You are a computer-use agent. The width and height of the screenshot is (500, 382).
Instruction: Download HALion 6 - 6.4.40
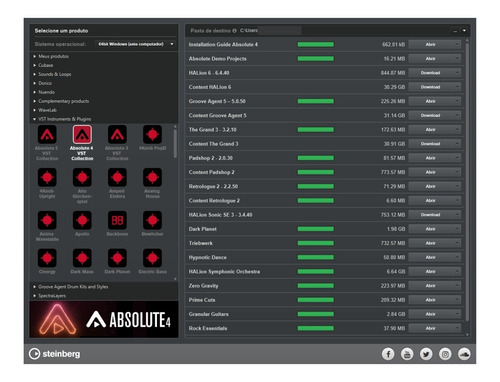(x=431, y=73)
